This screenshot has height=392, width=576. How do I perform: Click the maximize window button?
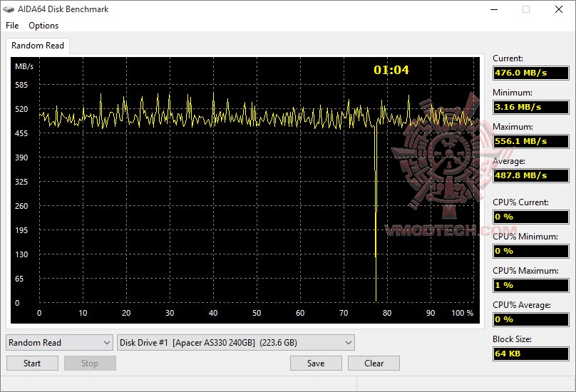pos(526,9)
